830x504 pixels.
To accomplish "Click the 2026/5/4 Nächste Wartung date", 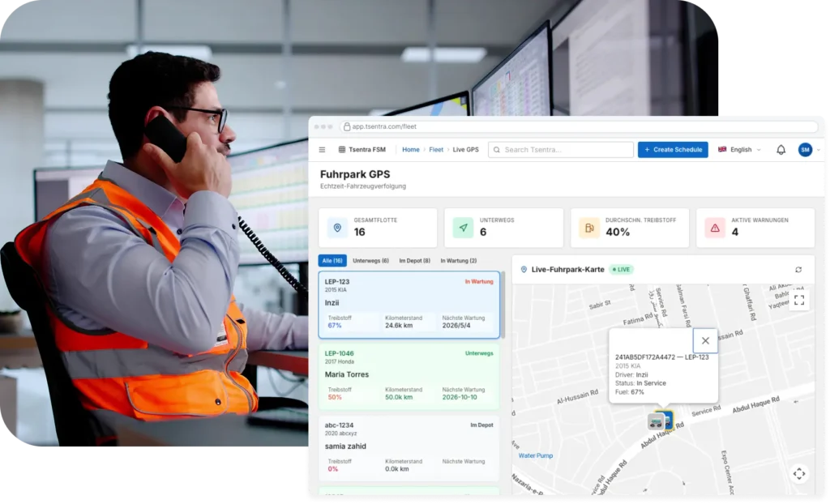I will coord(456,326).
